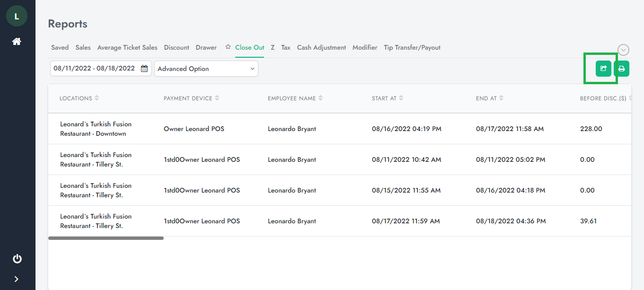
Task: Switch to the Sales tab
Action: click(x=83, y=48)
